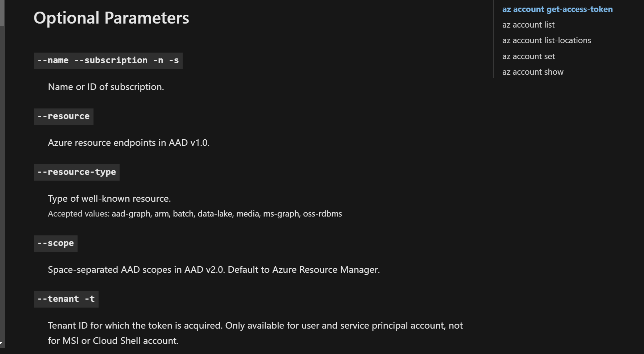Viewport: 644px width, 354px height.
Task: Open az account show navigation link
Action: (x=533, y=72)
